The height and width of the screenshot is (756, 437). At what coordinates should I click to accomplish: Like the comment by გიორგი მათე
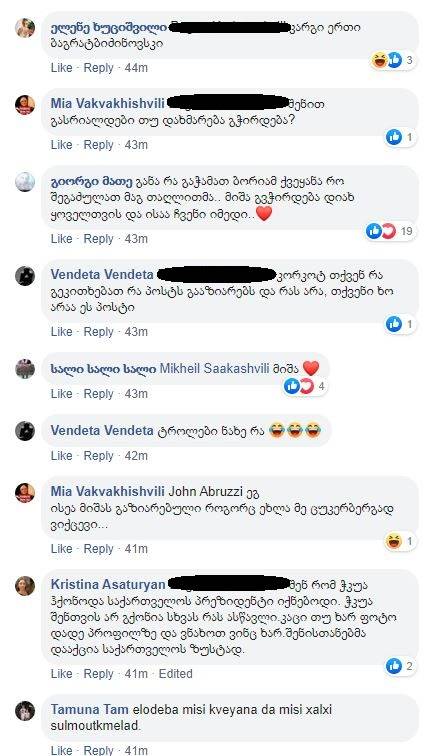coord(61,239)
